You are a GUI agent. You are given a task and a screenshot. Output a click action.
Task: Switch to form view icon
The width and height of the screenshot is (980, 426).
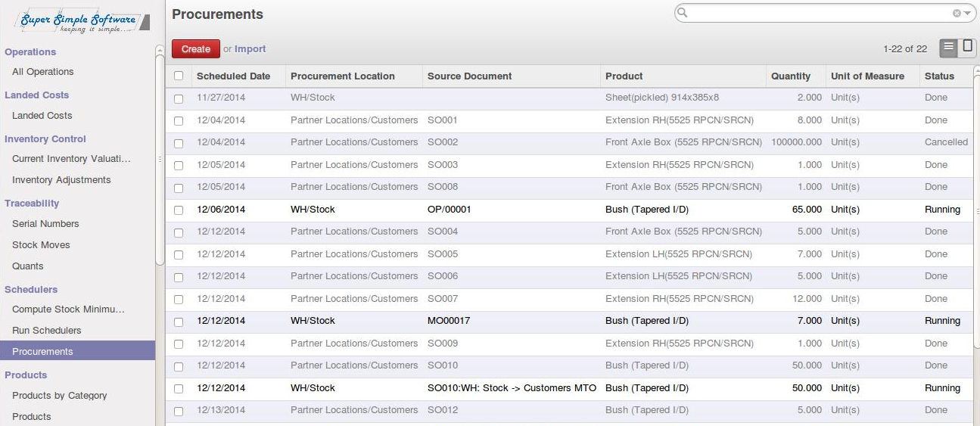point(967,48)
